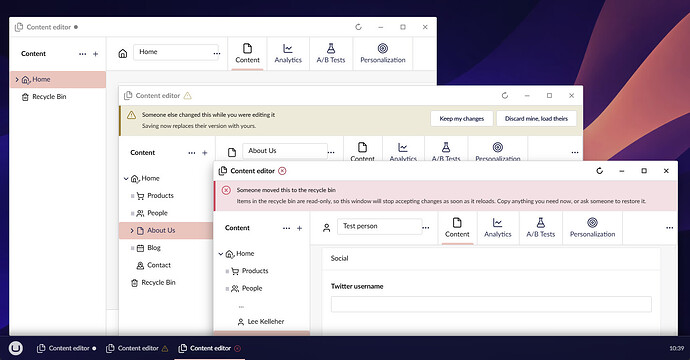The width and height of the screenshot is (690, 360).
Task: Click Keep my changes button
Action: [x=462, y=118]
